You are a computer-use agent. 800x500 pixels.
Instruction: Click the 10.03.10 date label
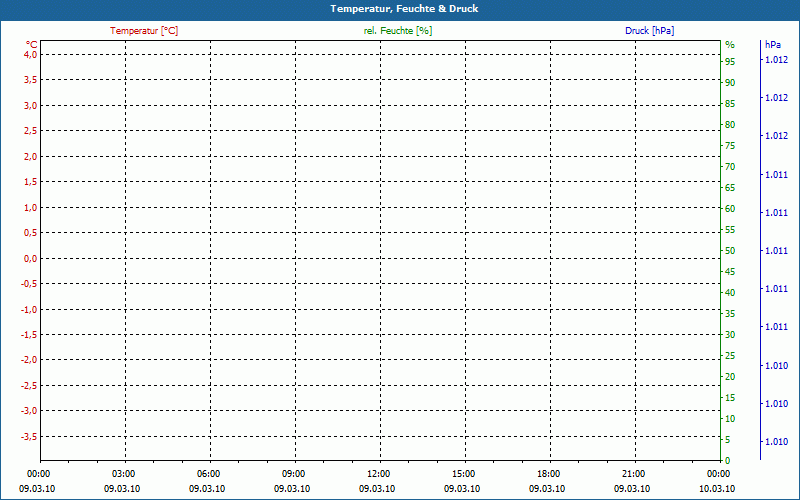(717, 489)
